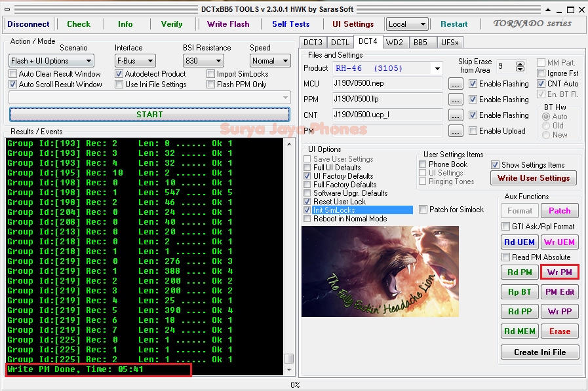Image resolution: width=588 pixels, height=391 pixels.
Task: Browse for MCU file with ... button
Action: [455, 84]
